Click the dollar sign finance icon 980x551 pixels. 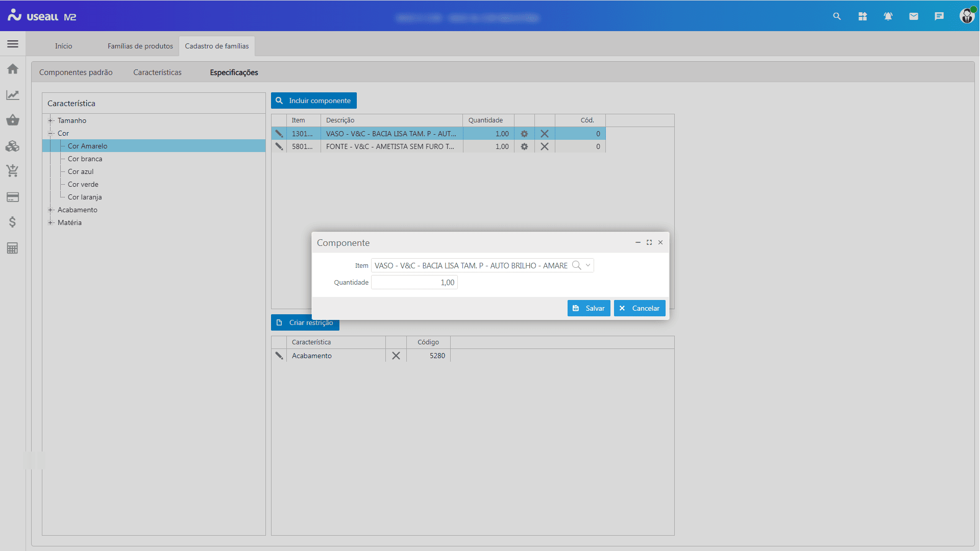pos(13,222)
